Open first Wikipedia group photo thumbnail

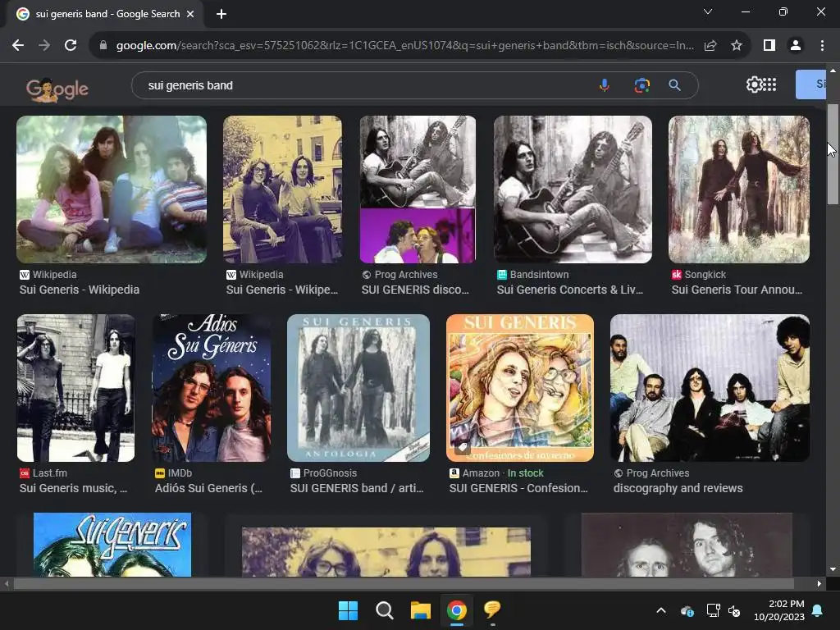click(112, 189)
